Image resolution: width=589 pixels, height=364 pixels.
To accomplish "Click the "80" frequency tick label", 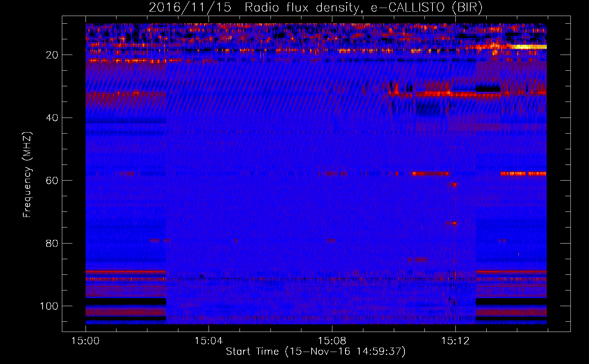I will [x=52, y=243].
